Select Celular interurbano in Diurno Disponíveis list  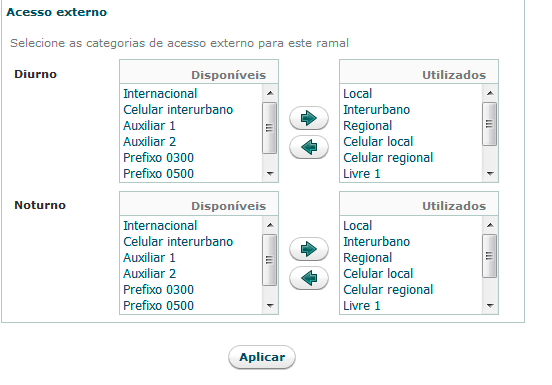(x=192, y=110)
